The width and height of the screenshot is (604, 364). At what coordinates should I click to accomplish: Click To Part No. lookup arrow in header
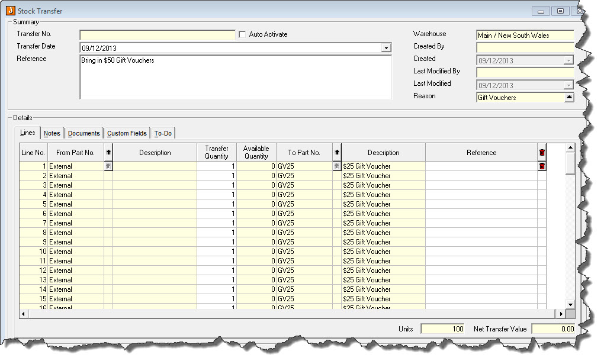(x=337, y=153)
